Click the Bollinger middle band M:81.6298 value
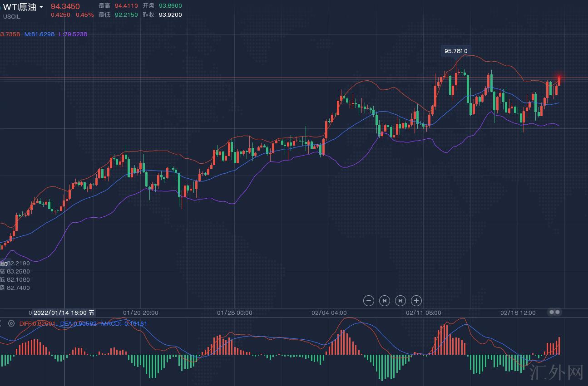The image size is (588, 386). pyautogui.click(x=40, y=34)
